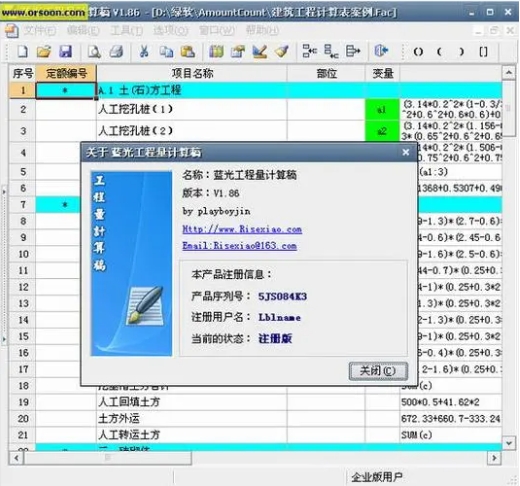Click the first row-insert tree icon in toolbar
520x486 pixels.
310,51
